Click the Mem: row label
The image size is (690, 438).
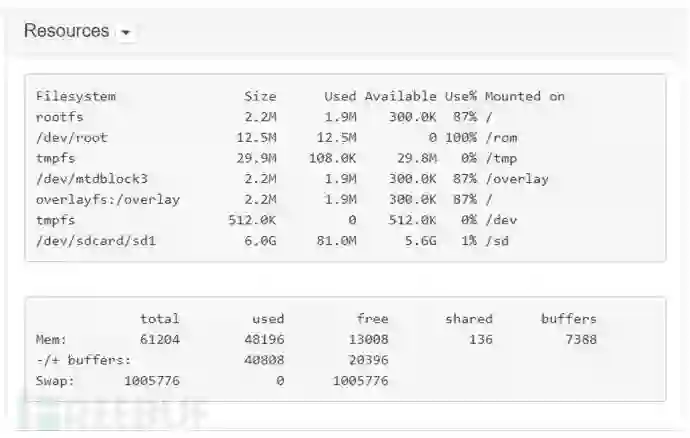(52, 340)
